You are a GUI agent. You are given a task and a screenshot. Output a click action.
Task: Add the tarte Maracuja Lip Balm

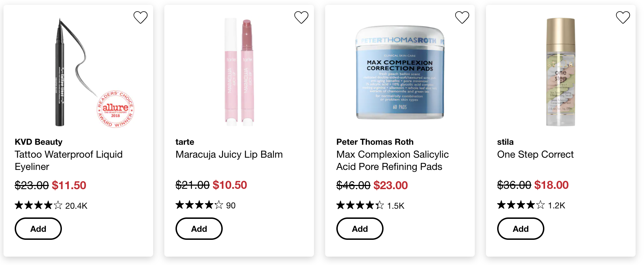(x=199, y=229)
